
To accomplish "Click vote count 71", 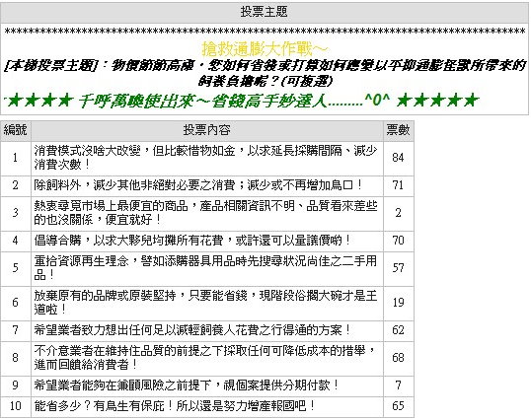I will [x=399, y=185].
